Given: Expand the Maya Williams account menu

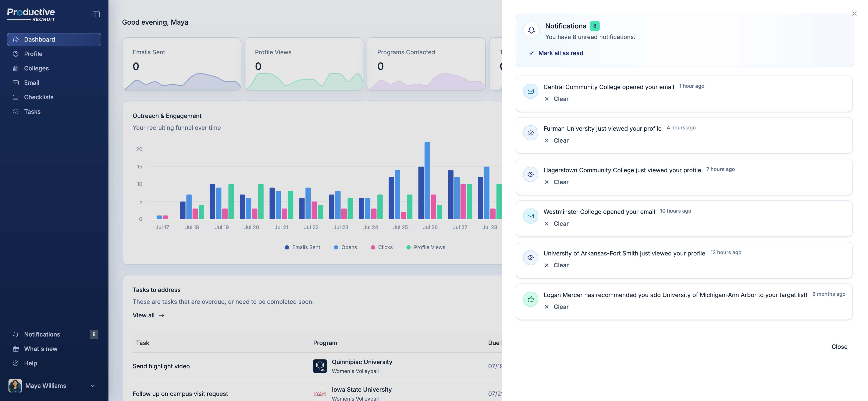Looking at the screenshot, I should point(54,386).
